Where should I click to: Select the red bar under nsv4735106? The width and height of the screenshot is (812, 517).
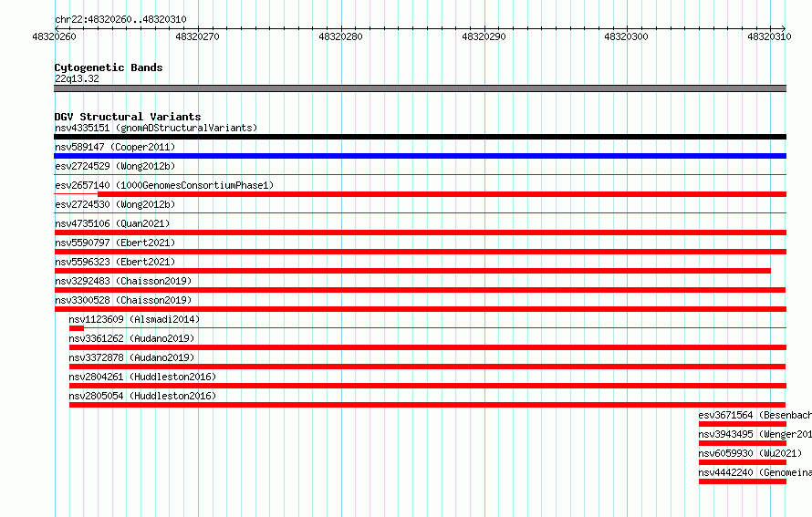click(420, 233)
